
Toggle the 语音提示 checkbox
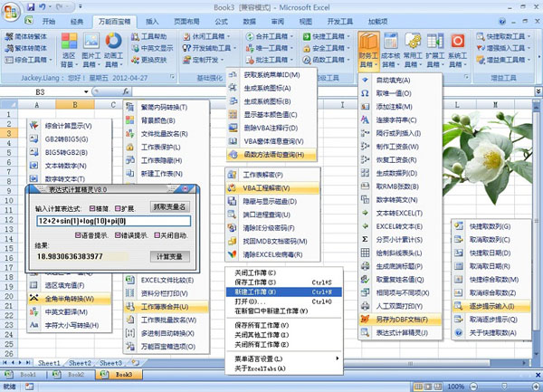(x=78, y=235)
